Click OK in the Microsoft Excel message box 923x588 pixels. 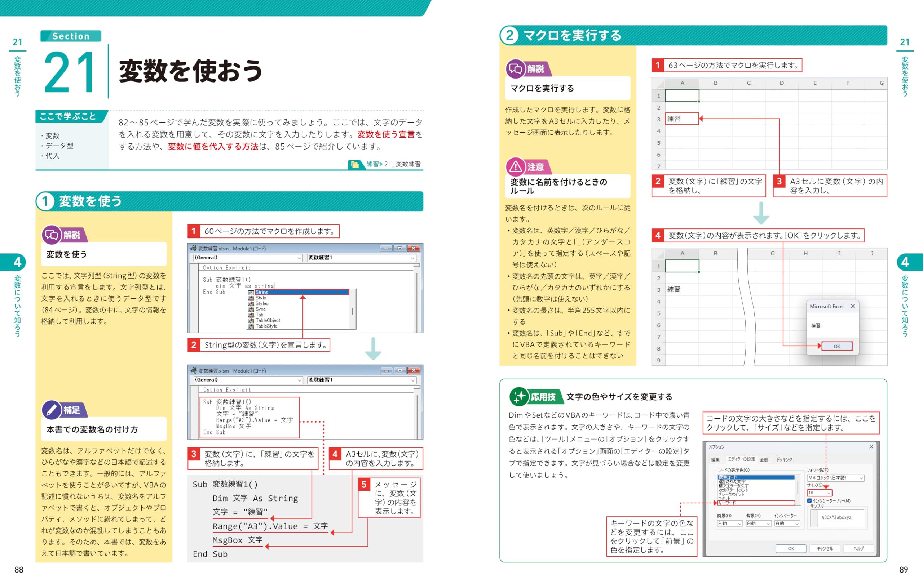[x=837, y=346]
